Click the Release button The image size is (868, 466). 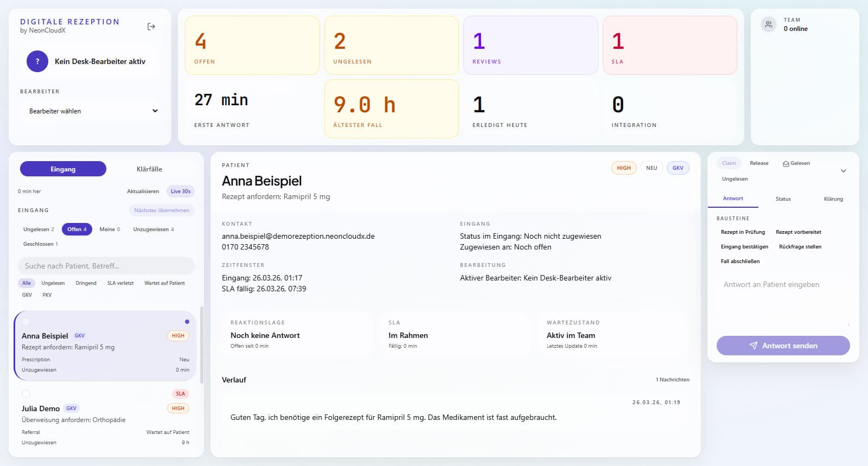click(759, 163)
